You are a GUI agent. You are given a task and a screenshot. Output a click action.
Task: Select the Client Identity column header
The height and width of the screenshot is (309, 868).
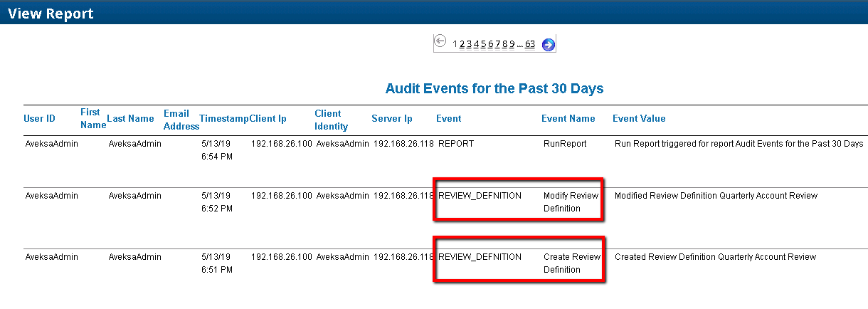pos(331,120)
